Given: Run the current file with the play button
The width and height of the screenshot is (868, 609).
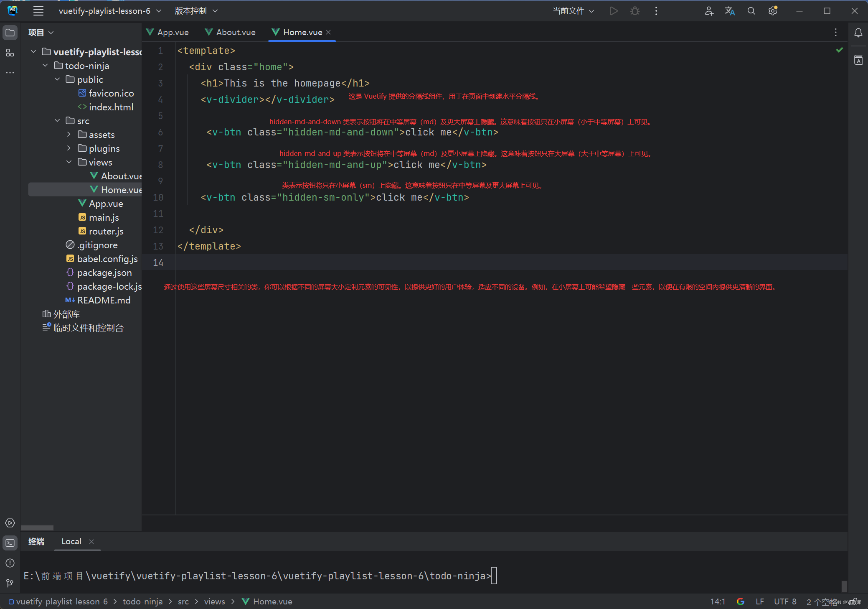Looking at the screenshot, I should [613, 11].
